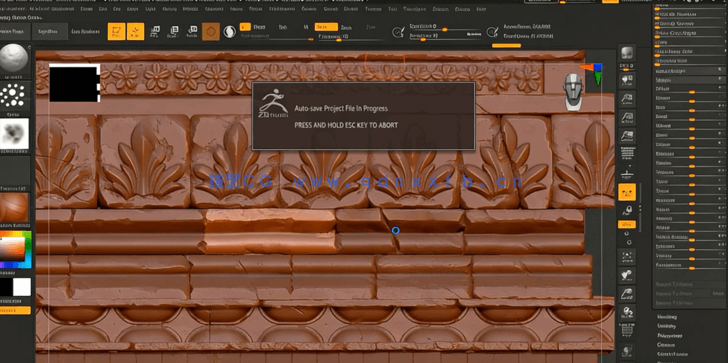Select the white main color swatch
728x363 pixels.
[x=22, y=287]
